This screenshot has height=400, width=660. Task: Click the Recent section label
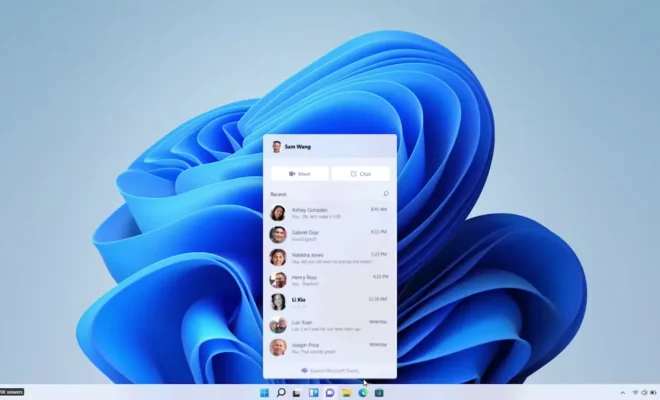pos(278,194)
